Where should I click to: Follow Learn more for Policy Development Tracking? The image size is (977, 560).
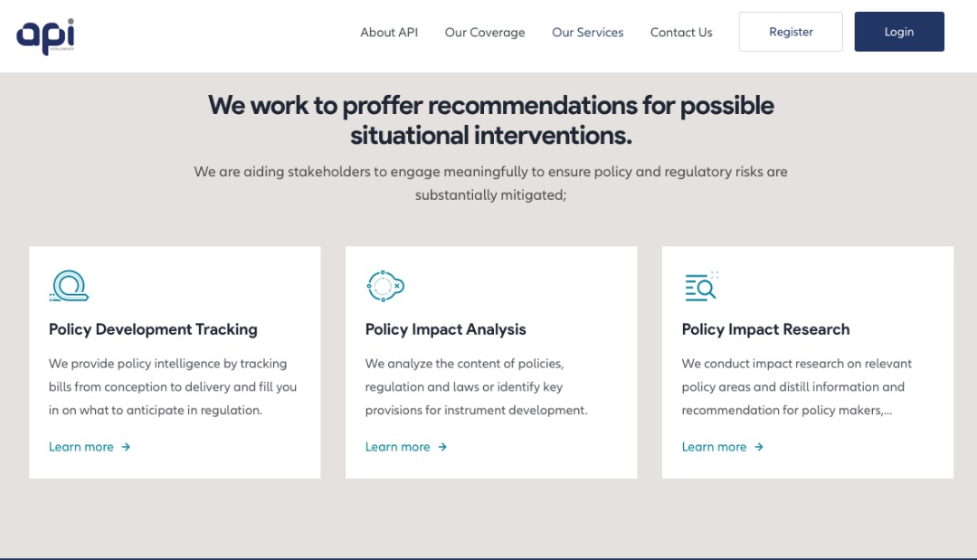coord(81,447)
